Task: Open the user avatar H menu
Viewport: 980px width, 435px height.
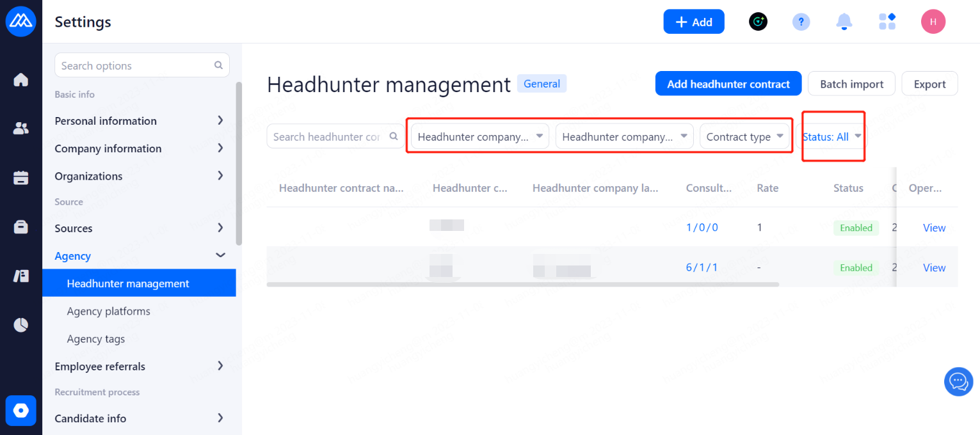Action: pyautogui.click(x=933, y=22)
